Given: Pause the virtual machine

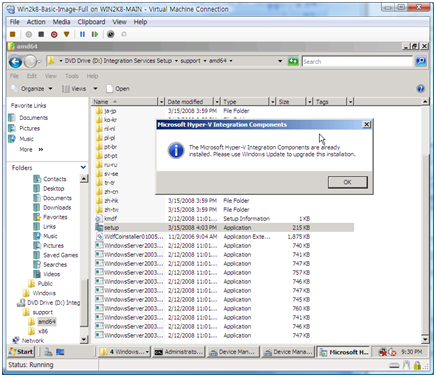Looking at the screenshot, I should click(x=82, y=34).
